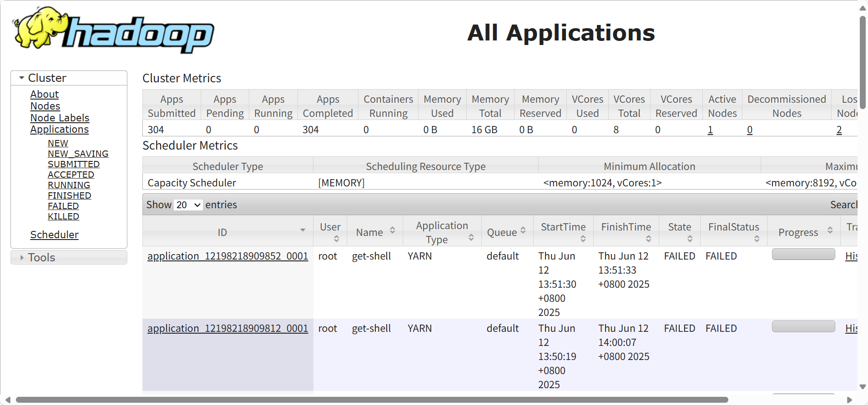Open the Scheduler link
Viewport: 868px width, 405px height.
pos(55,235)
